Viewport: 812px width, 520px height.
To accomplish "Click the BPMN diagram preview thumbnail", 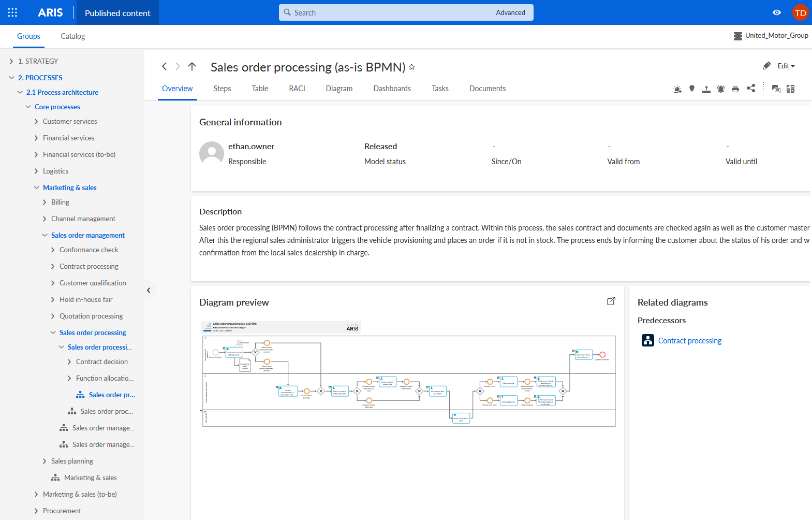I will [408, 374].
